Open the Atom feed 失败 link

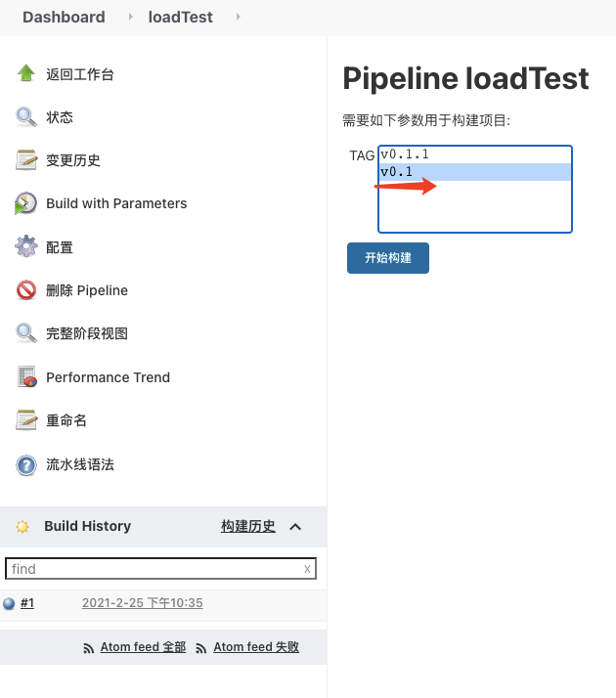coord(256,647)
